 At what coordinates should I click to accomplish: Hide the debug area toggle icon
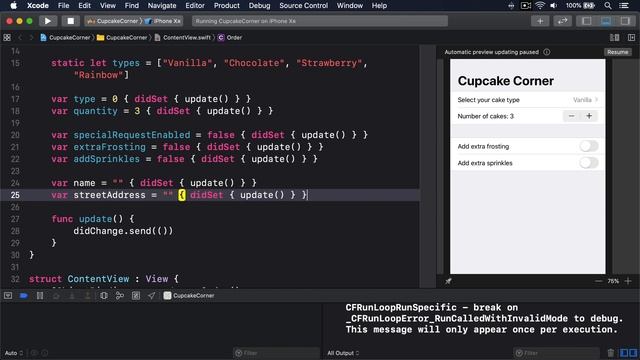click(8, 296)
